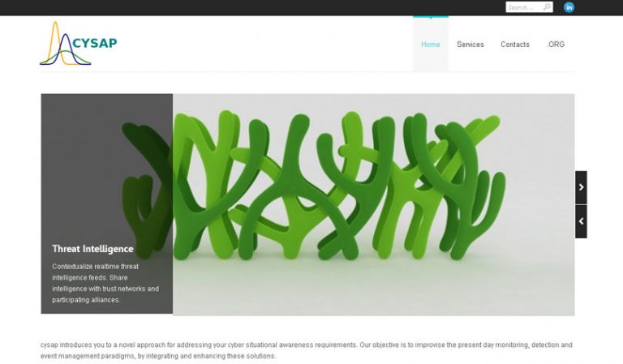Click the black top utility bar
This screenshot has height=364, width=623.
point(254,7)
